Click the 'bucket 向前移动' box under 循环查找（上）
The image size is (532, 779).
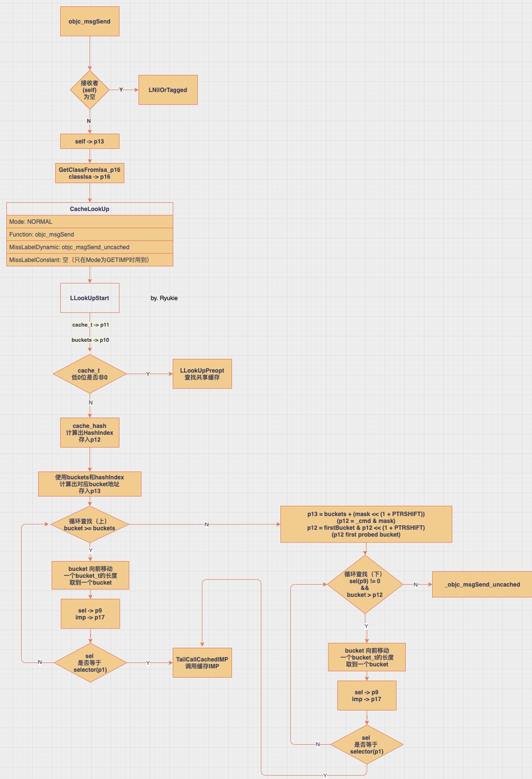point(91,575)
